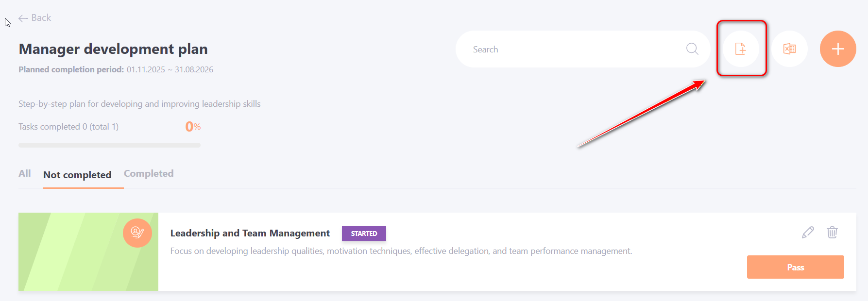Screen dimensions: 868x301
Task: Click the Manager development plan heading
Action: pyautogui.click(x=113, y=49)
